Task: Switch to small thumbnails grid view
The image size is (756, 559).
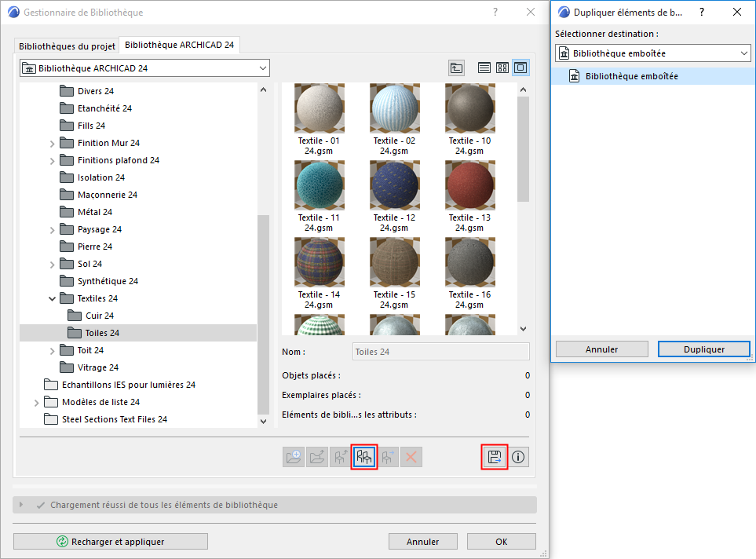Action: [x=502, y=68]
